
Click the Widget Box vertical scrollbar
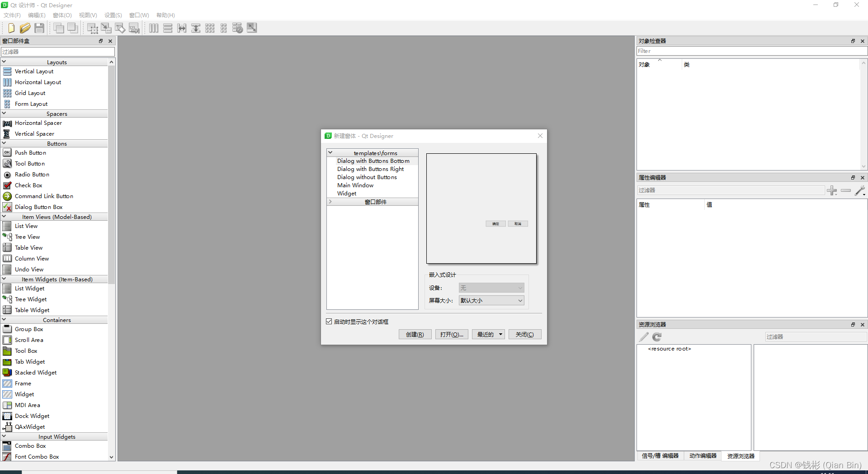(112, 175)
